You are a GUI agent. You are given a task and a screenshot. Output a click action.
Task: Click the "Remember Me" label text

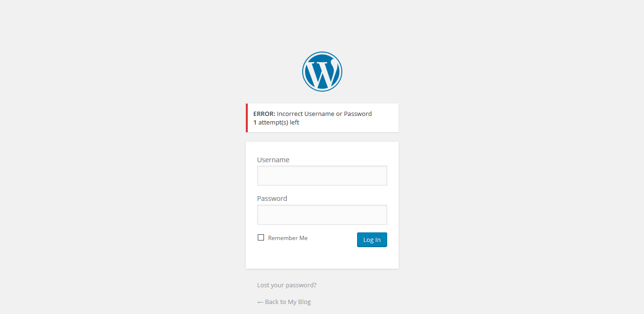(288, 238)
